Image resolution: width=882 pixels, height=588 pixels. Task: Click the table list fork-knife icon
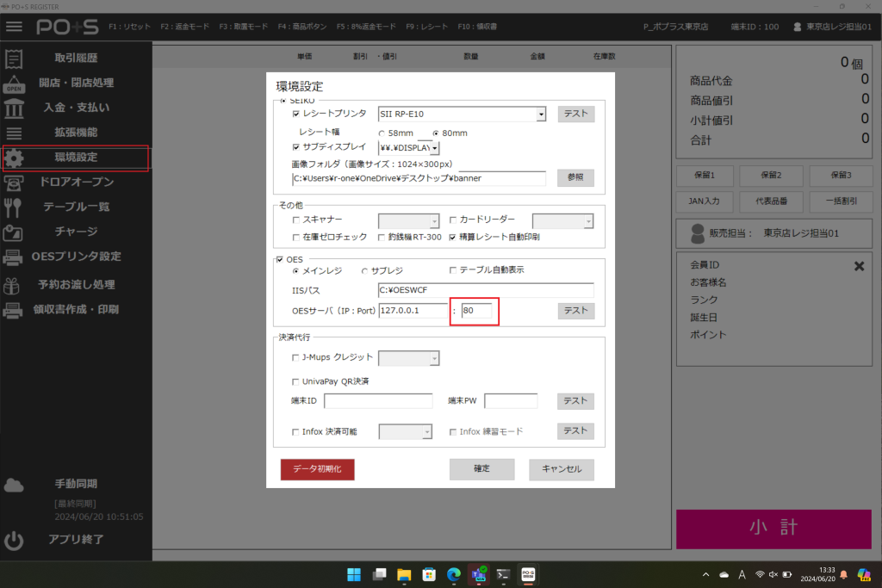[x=14, y=207]
